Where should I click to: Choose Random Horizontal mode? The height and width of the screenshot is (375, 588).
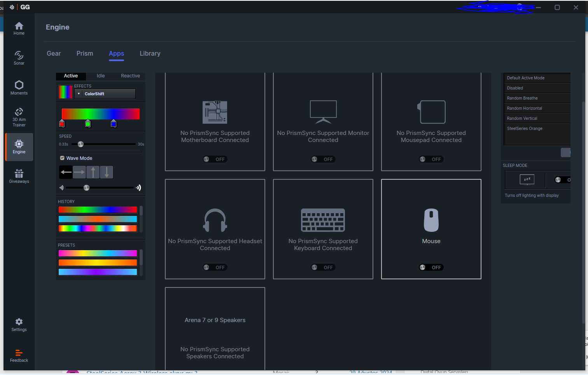(537, 108)
